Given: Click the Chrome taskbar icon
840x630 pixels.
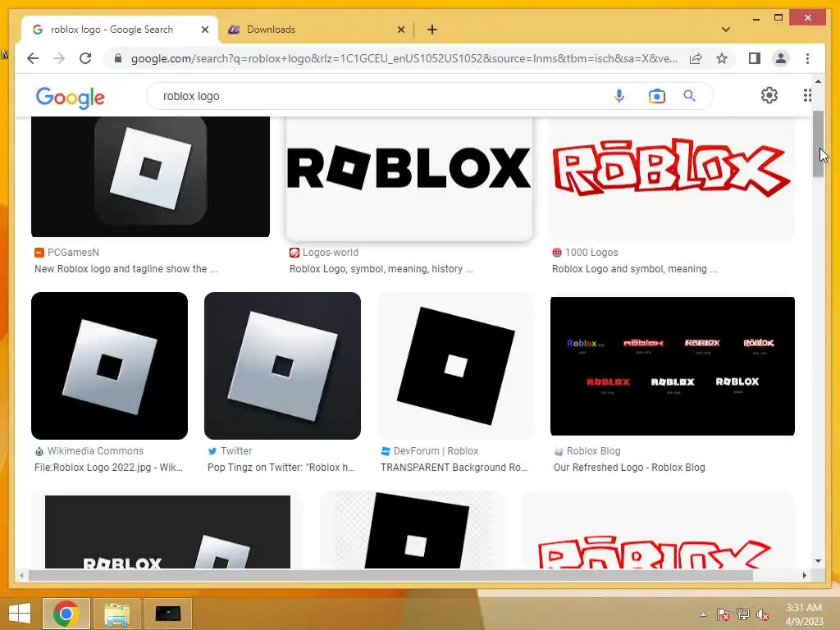Looking at the screenshot, I should pos(66,614).
